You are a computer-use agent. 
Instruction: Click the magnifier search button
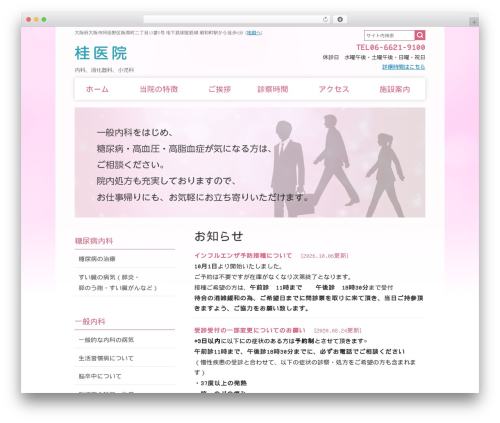click(420, 35)
